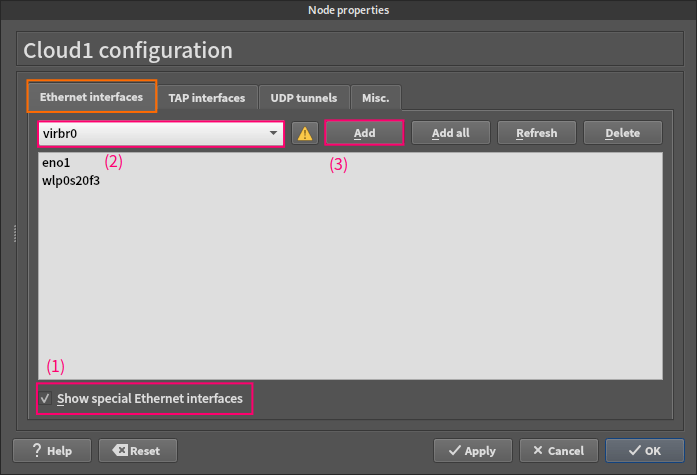Switch to the Ethernet interfaces tab
The width and height of the screenshot is (697, 475).
91,97
